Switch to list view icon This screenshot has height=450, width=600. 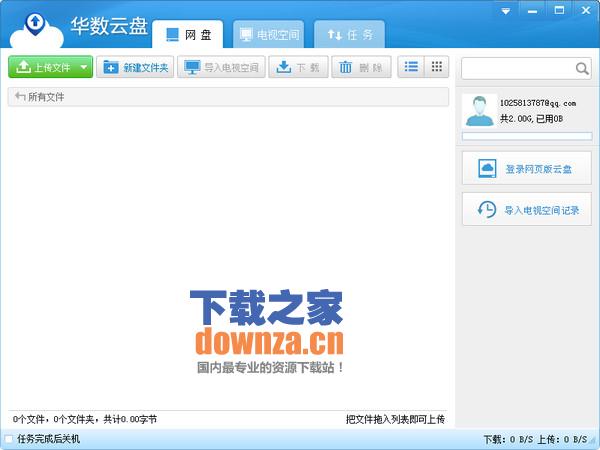411,67
